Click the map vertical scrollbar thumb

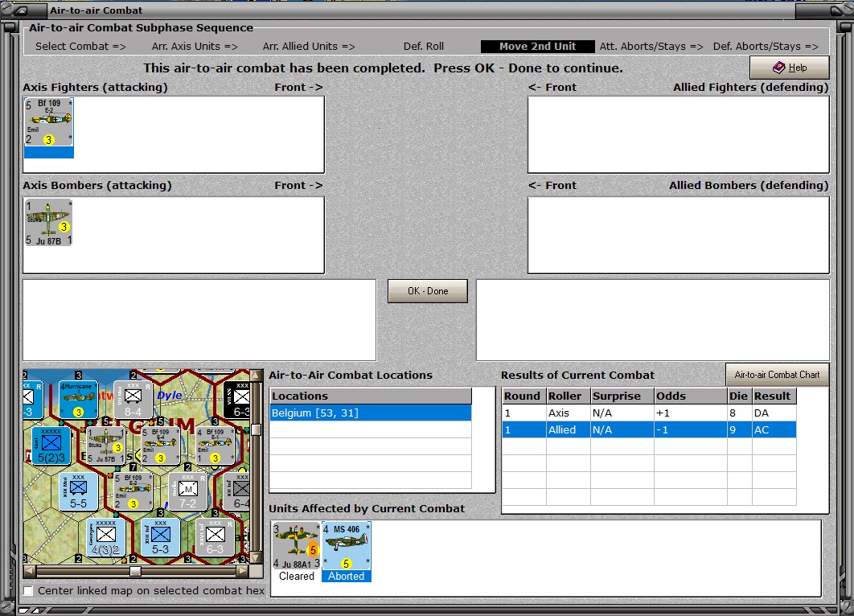[x=255, y=429]
